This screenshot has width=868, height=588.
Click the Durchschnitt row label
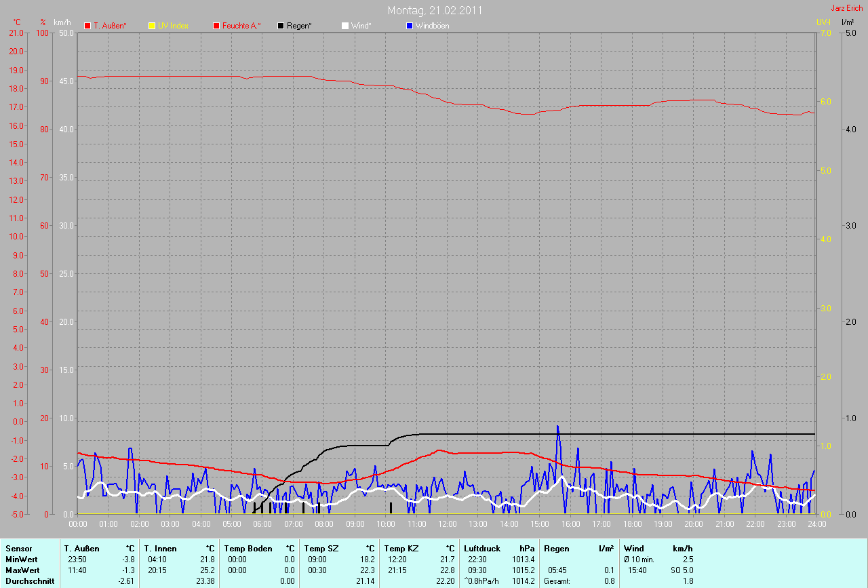(30, 581)
